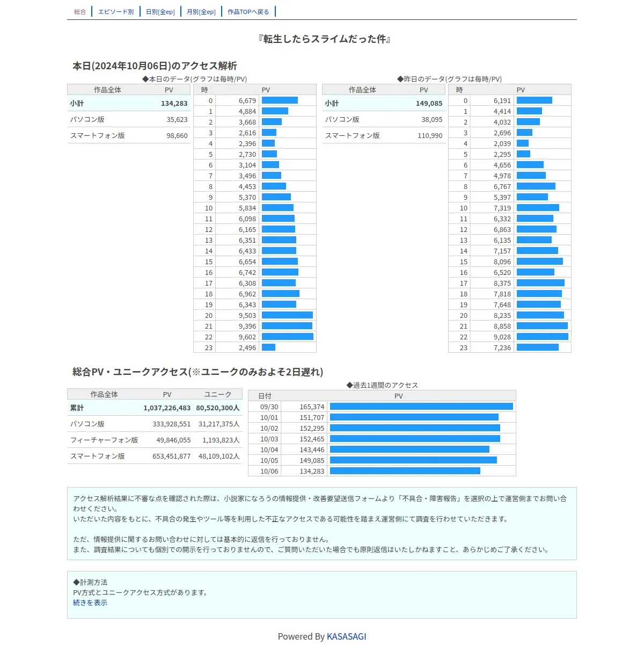Click today's hour 20 PV 9,503
The height and width of the screenshot is (645, 644).
point(247,315)
